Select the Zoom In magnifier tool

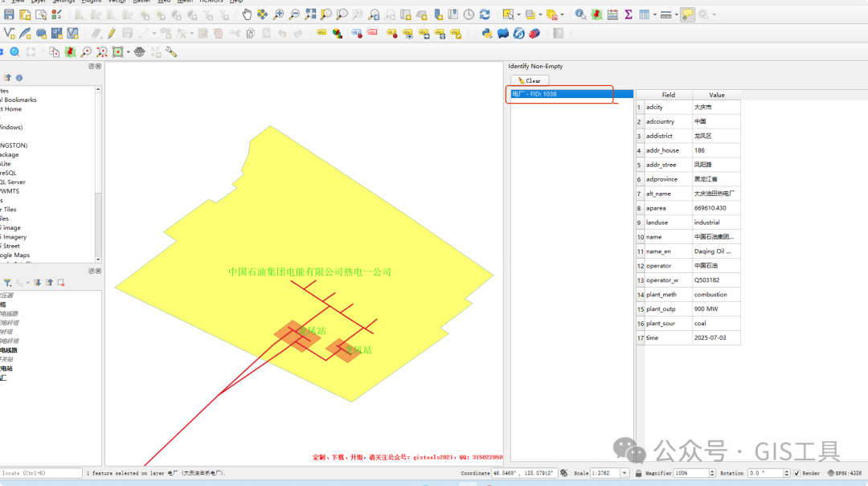[278, 15]
